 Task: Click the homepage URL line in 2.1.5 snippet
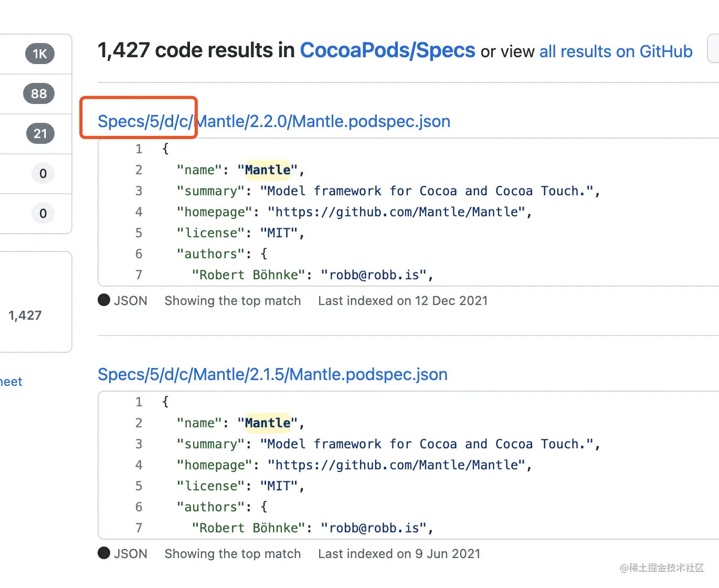[354, 465]
